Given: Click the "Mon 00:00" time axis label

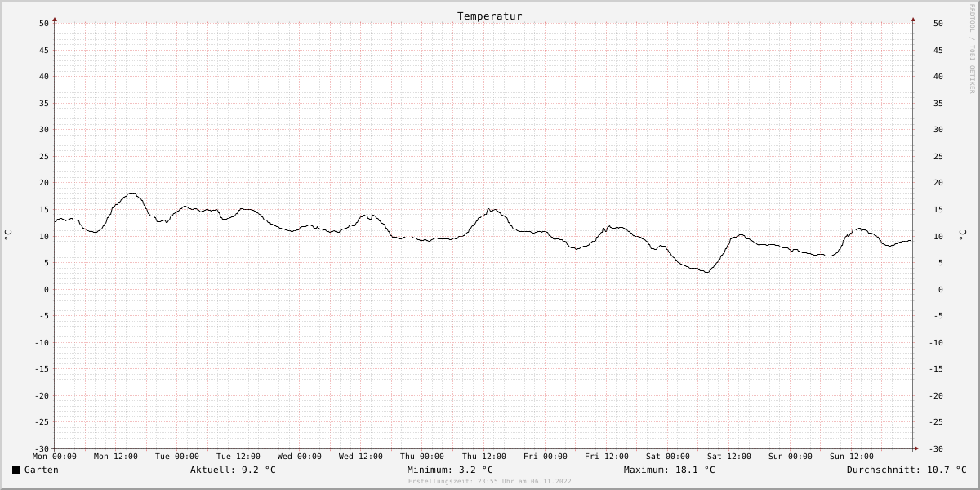Looking at the screenshot, I should point(55,457).
